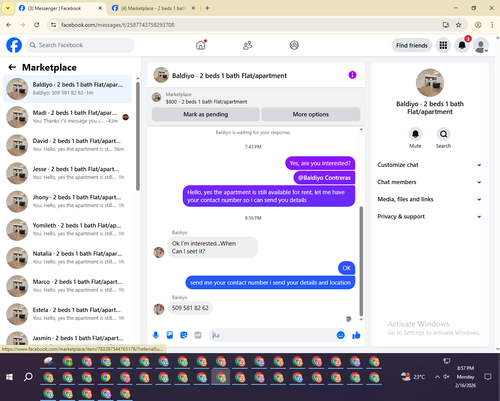
Task: Click the address bar URL
Action: click(118, 25)
